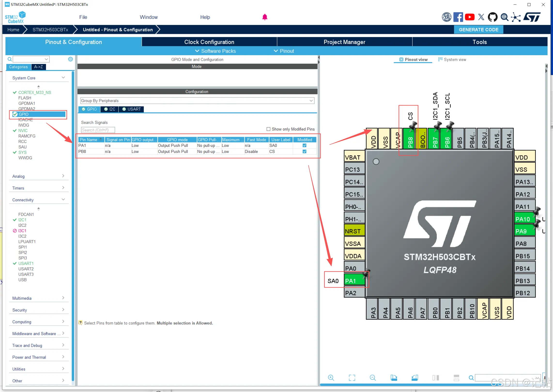Select the I2C peripheral tab
Image resolution: width=553 pixels, height=392 pixels.
click(110, 109)
